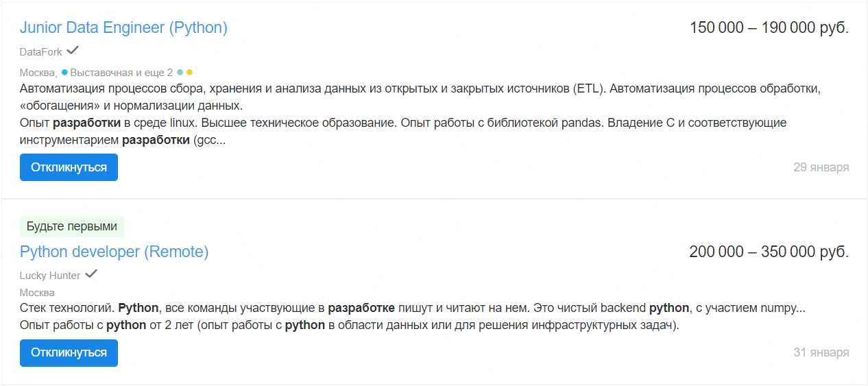
Task: Click the 150 000 – 190 000 руб. salary
Action: (x=769, y=28)
